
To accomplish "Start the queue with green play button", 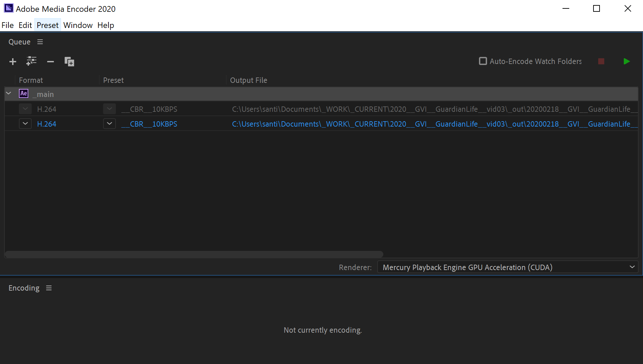I will tap(626, 61).
